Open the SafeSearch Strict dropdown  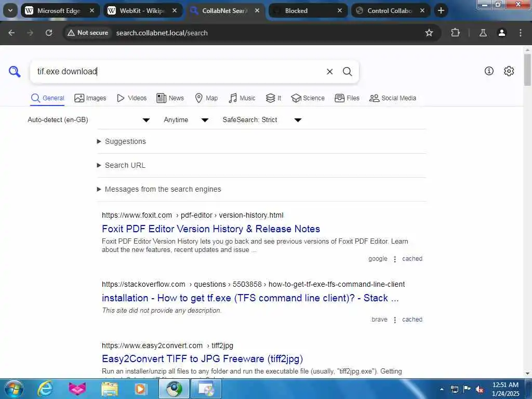(262, 120)
